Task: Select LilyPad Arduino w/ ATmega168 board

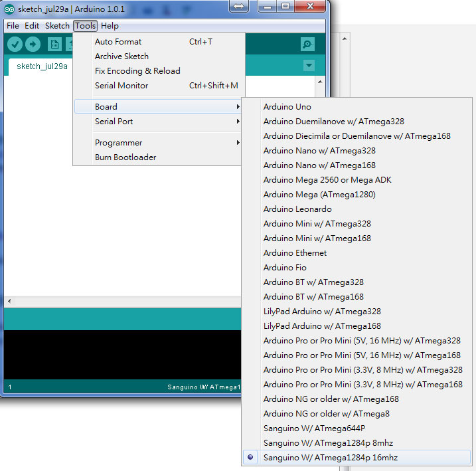Action: pos(357,326)
